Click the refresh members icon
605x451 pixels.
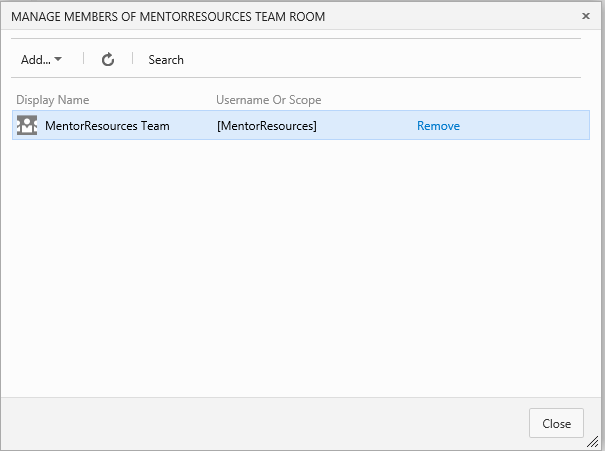pyautogui.click(x=108, y=60)
